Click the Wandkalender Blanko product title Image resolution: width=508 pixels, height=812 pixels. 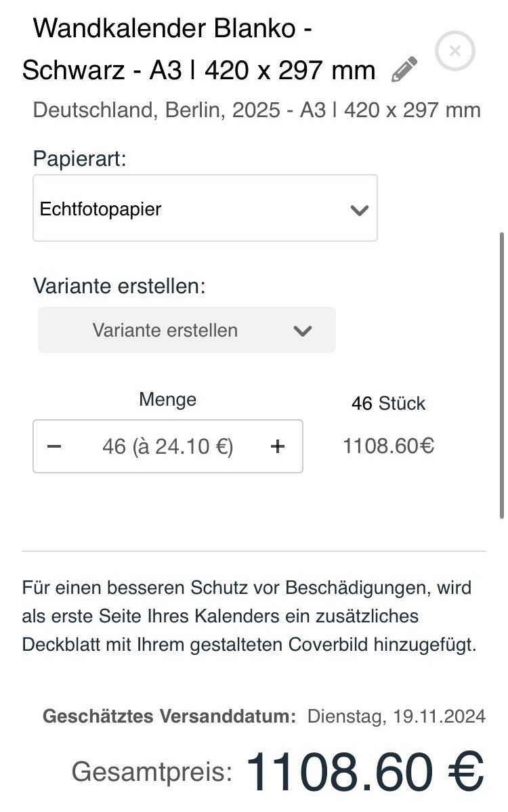[199, 49]
